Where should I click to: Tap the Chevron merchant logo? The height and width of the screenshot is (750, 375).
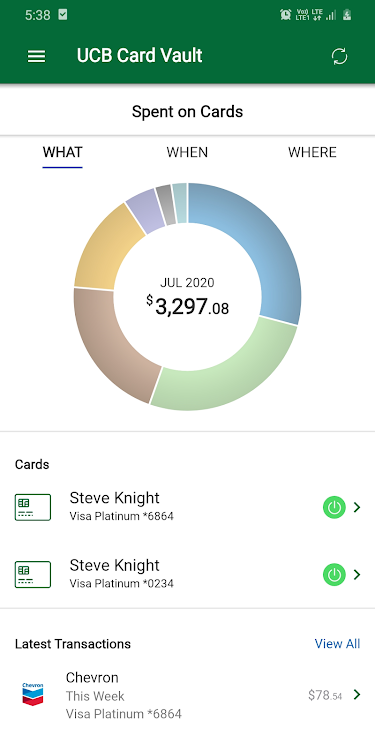[x=33, y=694]
